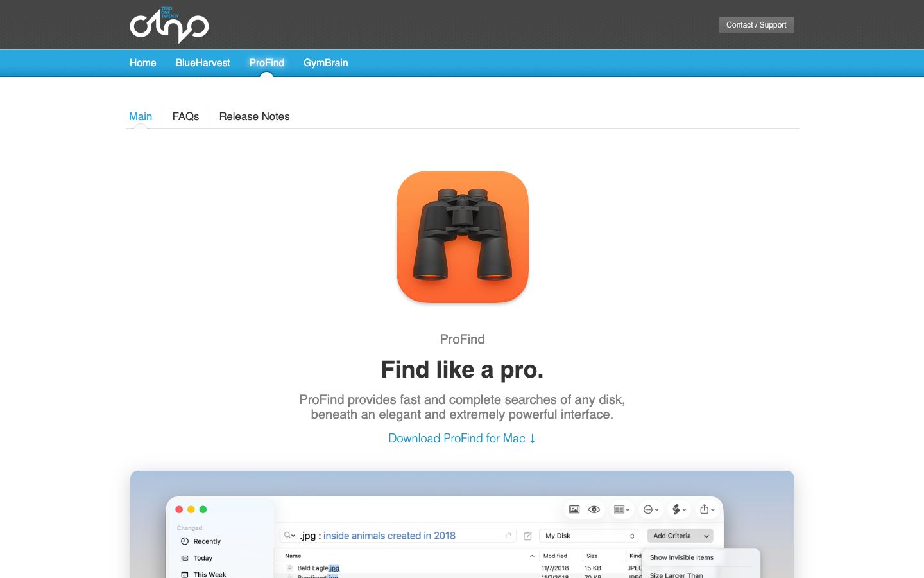Click the magnifier search options icon
Image resolution: width=924 pixels, height=578 pixels.
[x=289, y=536]
